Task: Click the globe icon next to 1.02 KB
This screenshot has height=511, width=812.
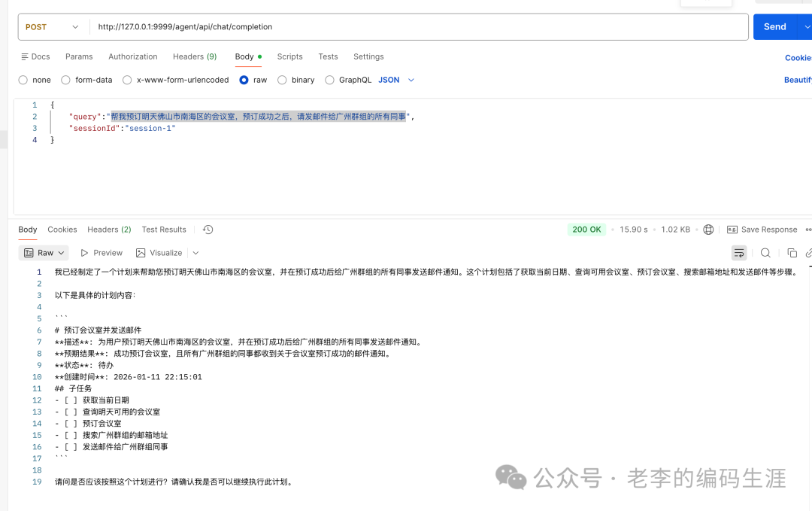Action: pos(707,229)
